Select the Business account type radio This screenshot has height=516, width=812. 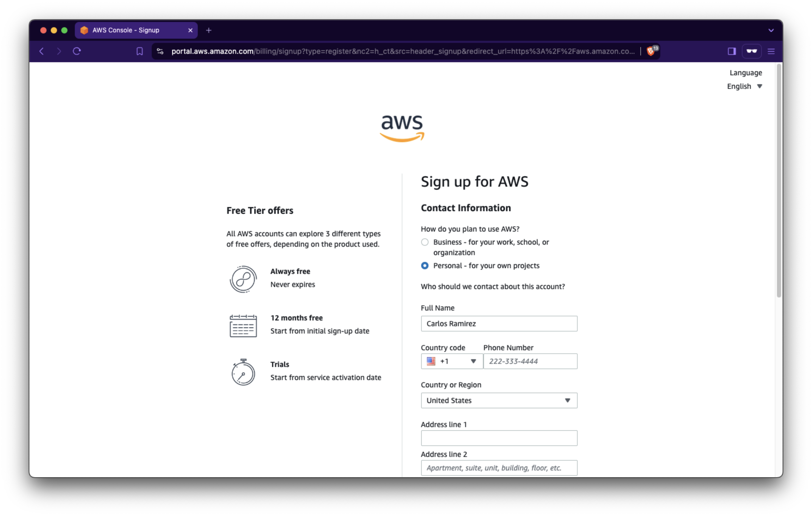(x=425, y=242)
